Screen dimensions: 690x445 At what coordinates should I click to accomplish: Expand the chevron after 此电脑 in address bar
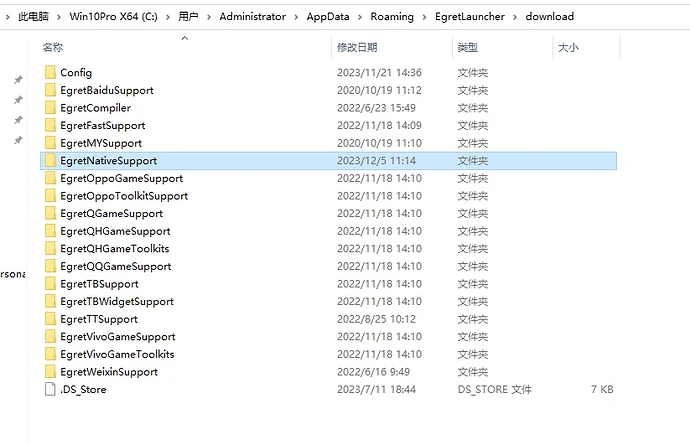[59, 17]
